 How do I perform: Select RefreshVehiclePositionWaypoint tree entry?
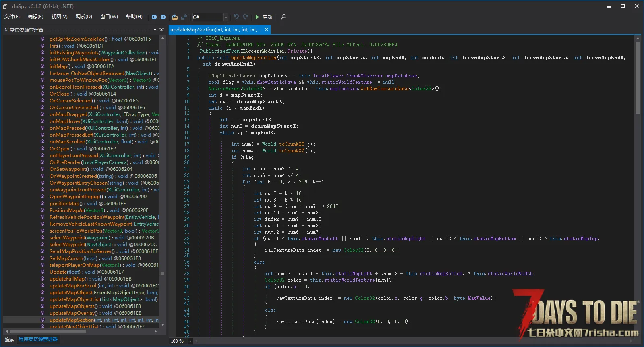point(104,217)
